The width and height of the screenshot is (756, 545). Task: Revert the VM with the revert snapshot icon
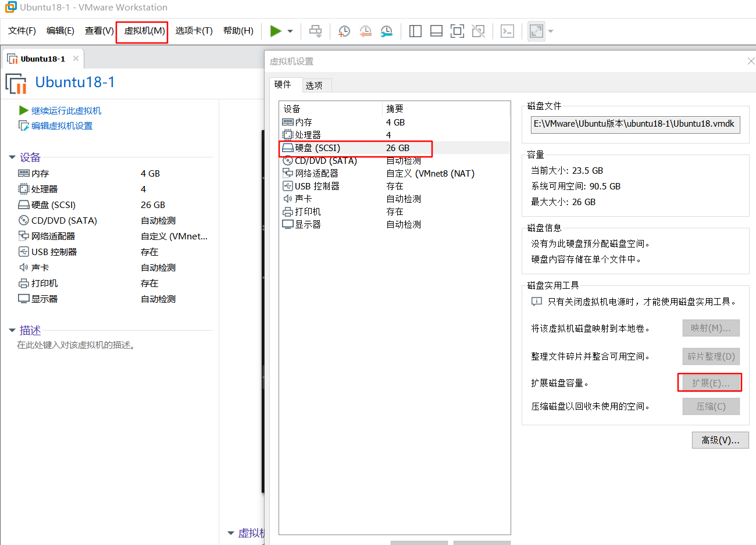point(365,31)
